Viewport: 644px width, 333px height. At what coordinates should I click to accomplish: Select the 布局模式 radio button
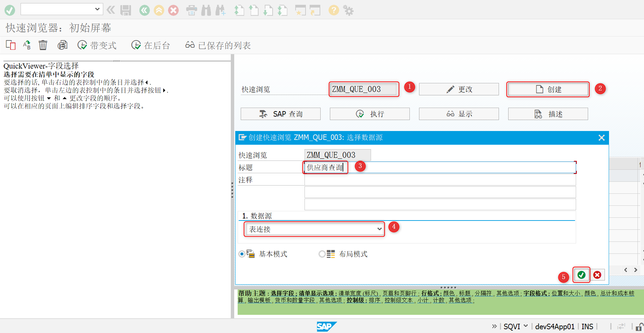coord(322,254)
